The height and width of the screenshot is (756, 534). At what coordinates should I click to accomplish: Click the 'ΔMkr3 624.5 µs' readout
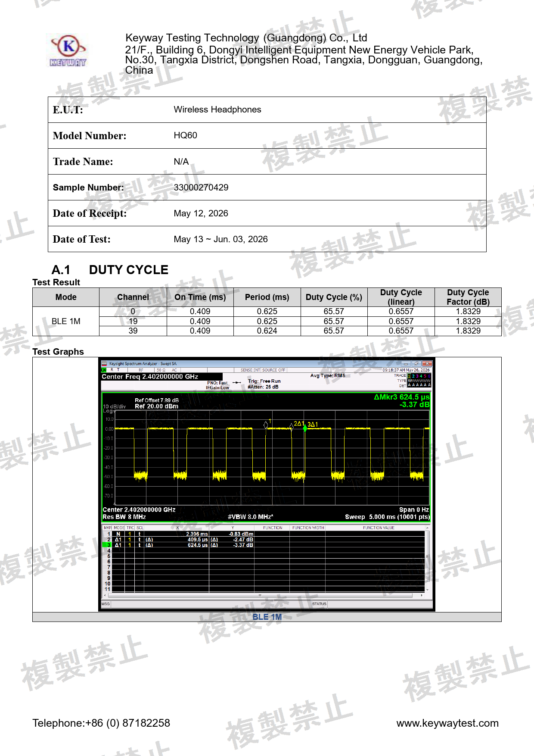[x=401, y=397]
